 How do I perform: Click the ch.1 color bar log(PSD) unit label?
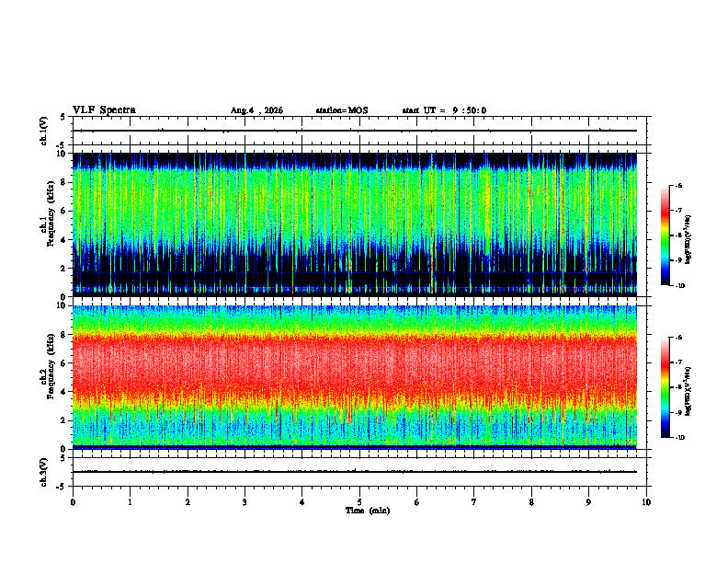(x=688, y=239)
